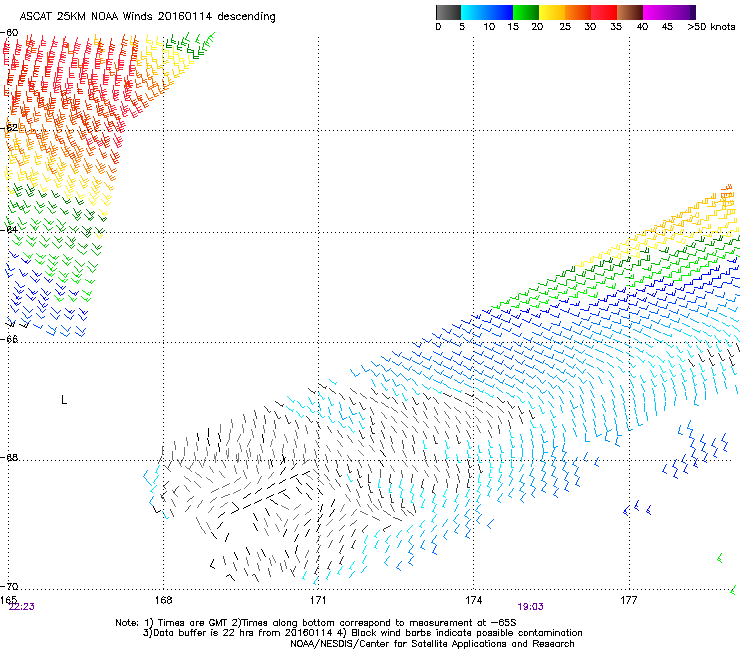This screenshot has height=650, width=740.
Task: Select the brown 35-40 knots legend swatch
Action: (630, 12)
